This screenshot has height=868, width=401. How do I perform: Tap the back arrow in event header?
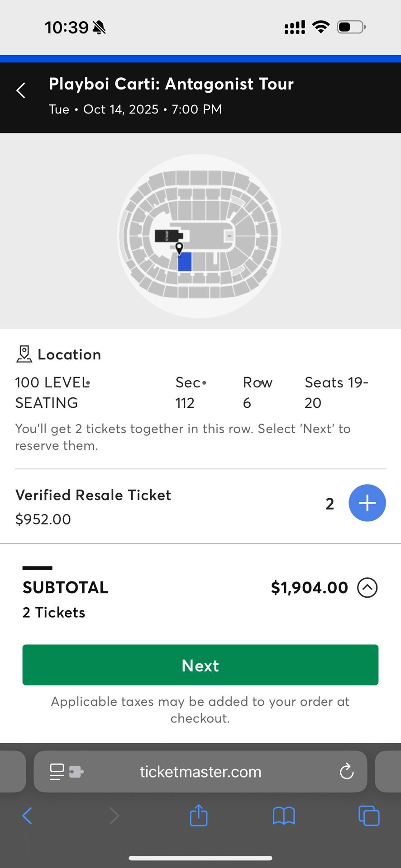21,90
